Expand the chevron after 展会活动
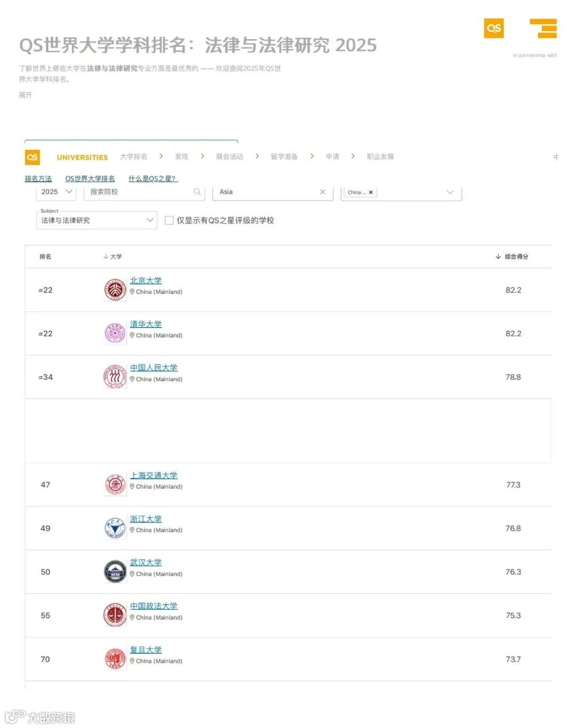 (x=257, y=156)
